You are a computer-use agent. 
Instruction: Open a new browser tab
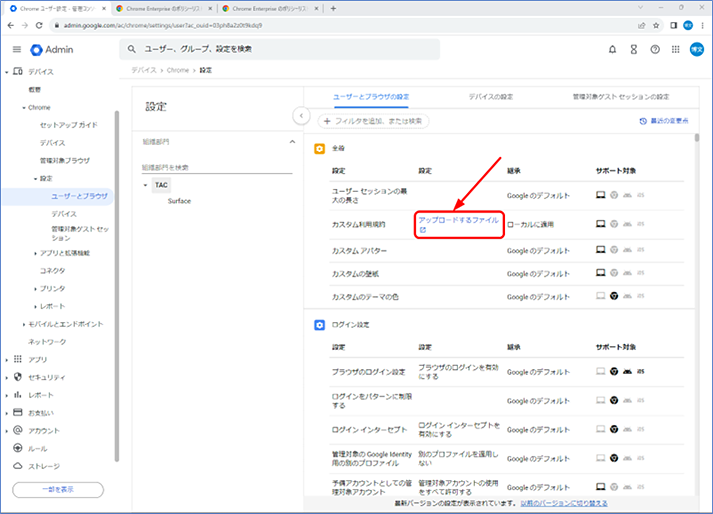[x=333, y=8]
